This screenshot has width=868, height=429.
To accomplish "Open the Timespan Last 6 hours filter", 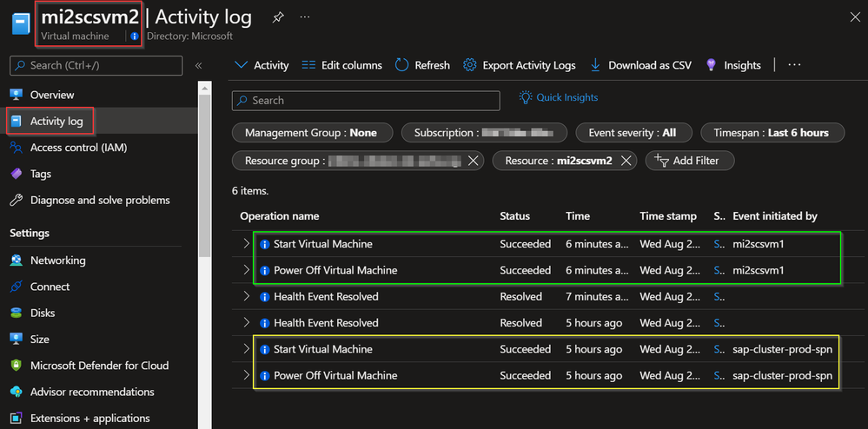I will click(x=772, y=133).
